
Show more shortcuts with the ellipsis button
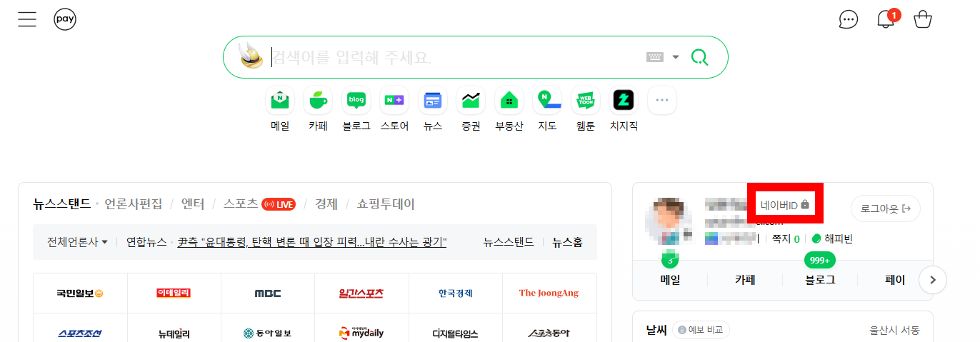tap(661, 101)
